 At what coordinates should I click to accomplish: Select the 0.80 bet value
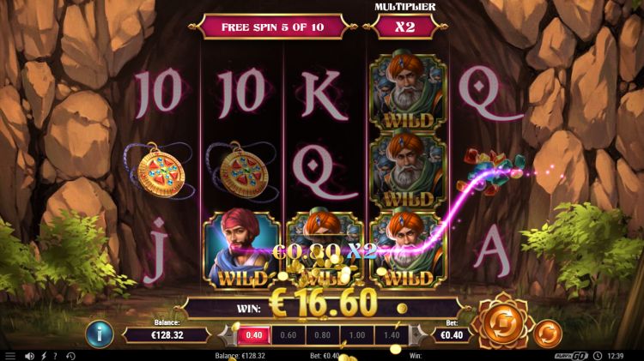[x=322, y=335]
